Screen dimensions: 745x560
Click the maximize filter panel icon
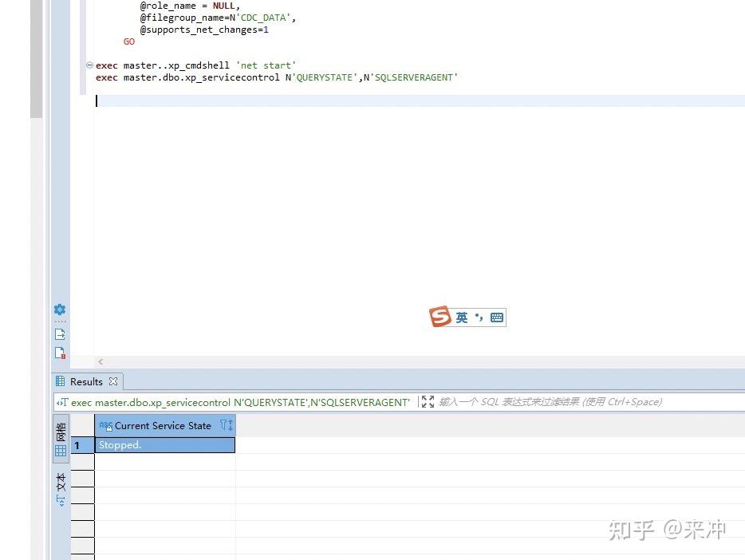[428, 402]
